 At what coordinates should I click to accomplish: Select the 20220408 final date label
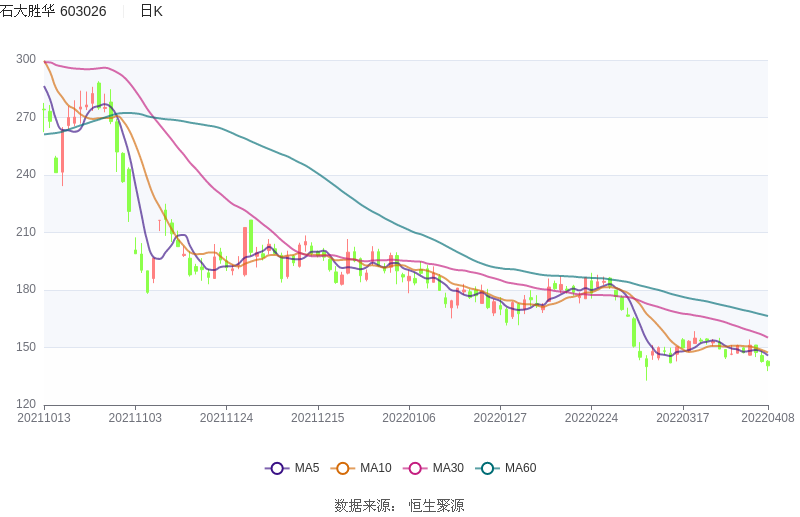click(768, 418)
